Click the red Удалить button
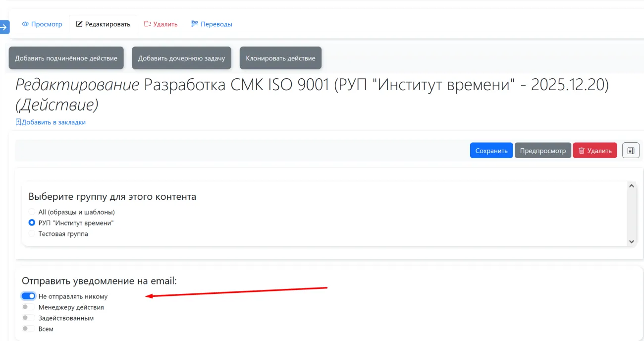The width and height of the screenshot is (644, 341). click(x=594, y=151)
